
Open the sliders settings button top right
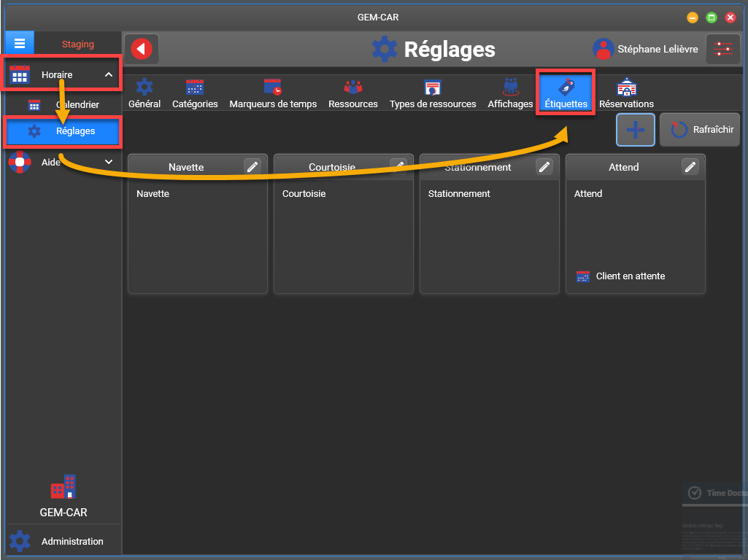point(722,49)
